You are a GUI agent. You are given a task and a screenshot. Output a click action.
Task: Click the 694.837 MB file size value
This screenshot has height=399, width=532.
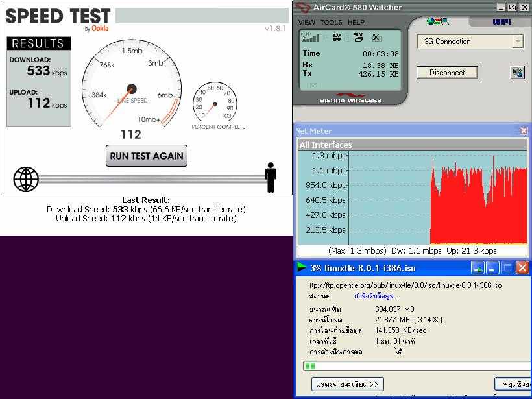(x=394, y=309)
